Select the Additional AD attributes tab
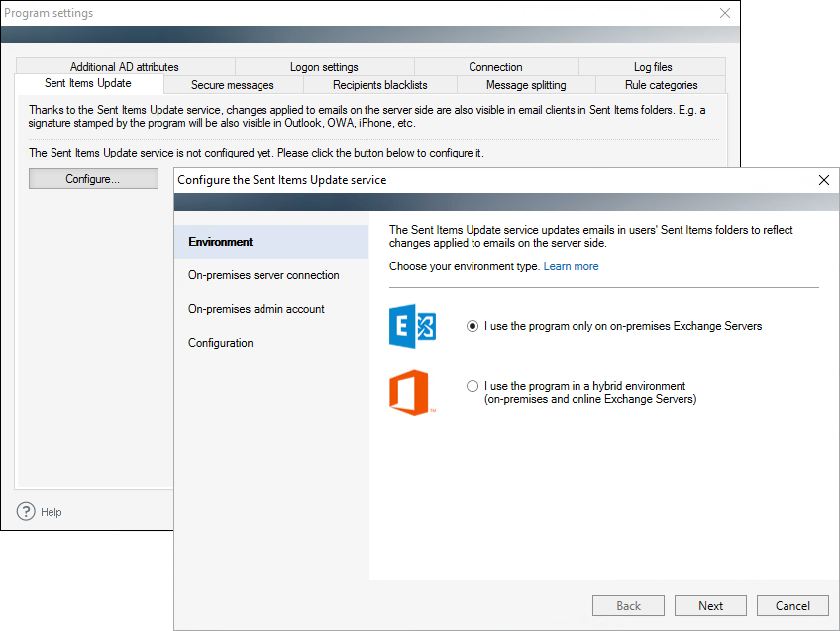 [125, 67]
